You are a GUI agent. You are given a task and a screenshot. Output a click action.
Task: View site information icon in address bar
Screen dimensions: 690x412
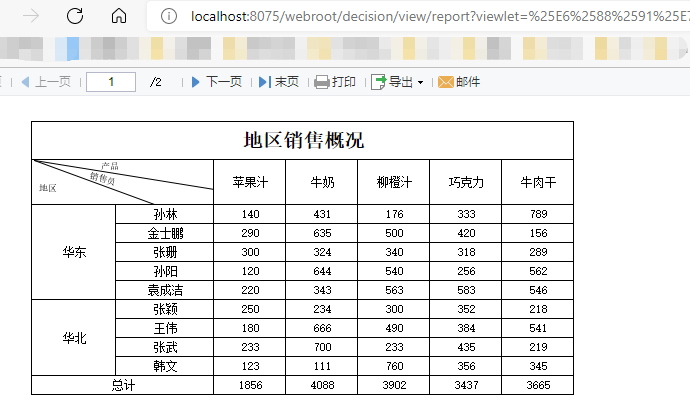[x=169, y=16]
